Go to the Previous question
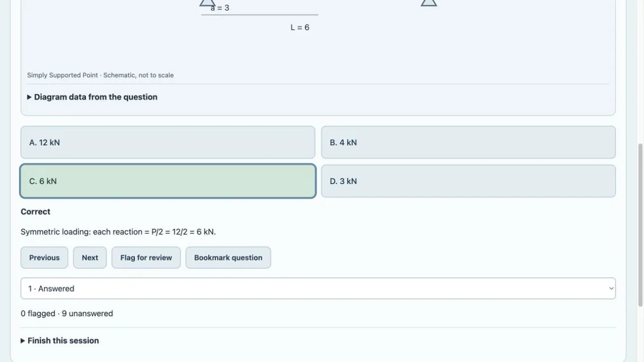Screen dimensions: 644x362 pos(44,258)
